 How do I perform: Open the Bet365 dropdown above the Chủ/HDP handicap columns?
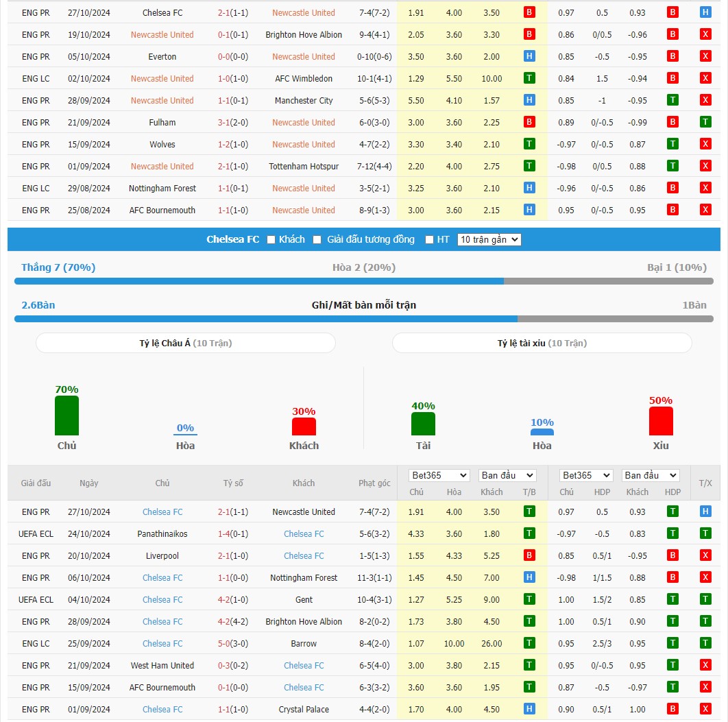pyautogui.click(x=586, y=475)
